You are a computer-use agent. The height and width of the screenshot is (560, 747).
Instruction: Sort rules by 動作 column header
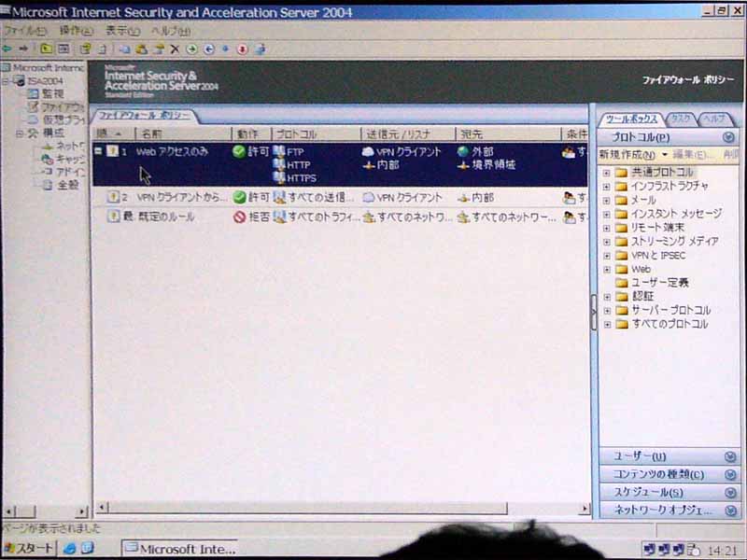tap(251, 133)
